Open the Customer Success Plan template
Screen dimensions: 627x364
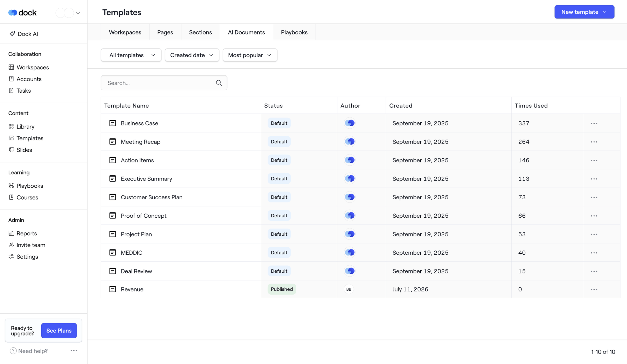point(152,197)
